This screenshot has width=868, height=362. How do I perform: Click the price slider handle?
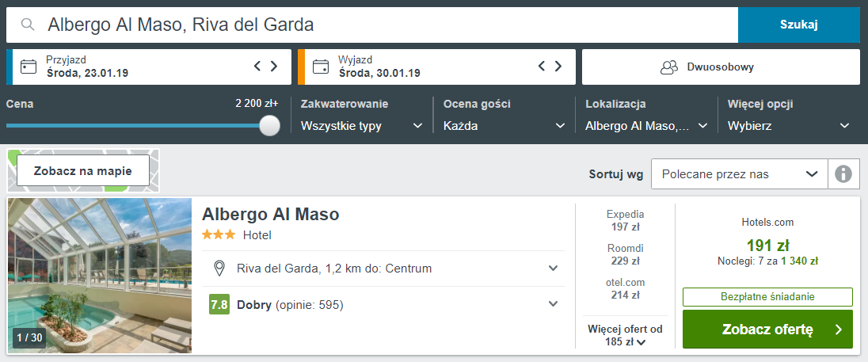click(x=270, y=126)
